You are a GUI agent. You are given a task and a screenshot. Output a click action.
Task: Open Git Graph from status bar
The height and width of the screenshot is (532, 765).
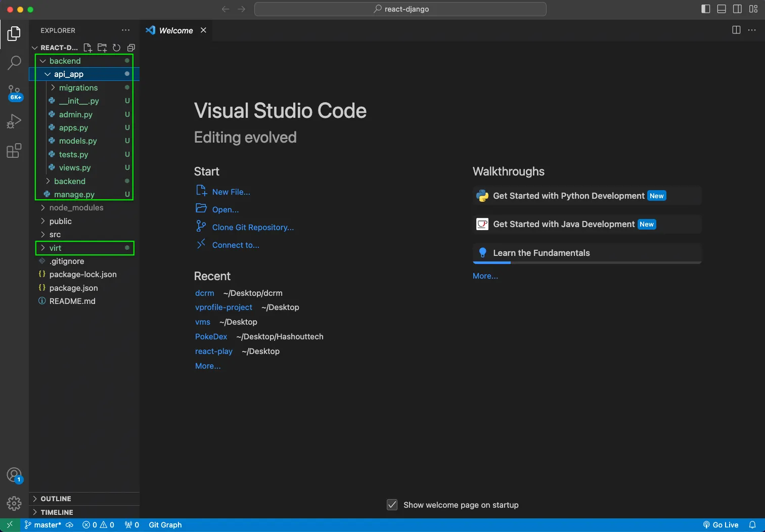(165, 525)
